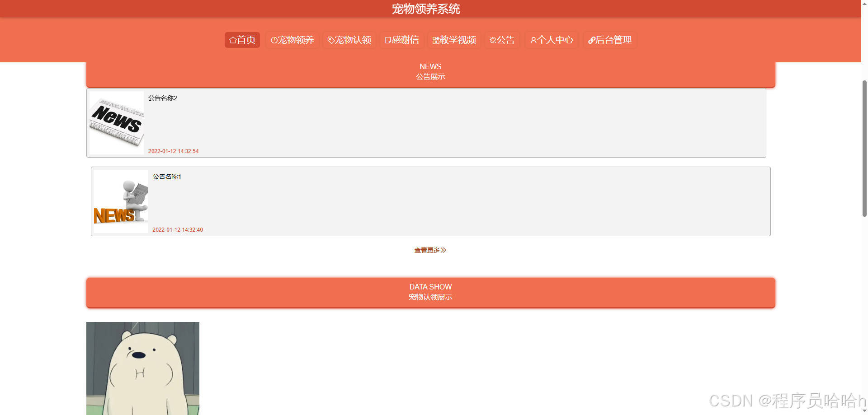The width and height of the screenshot is (868, 415).
Task: Click the timestamp 2022-01-12 14:32:40
Action: 178,230
